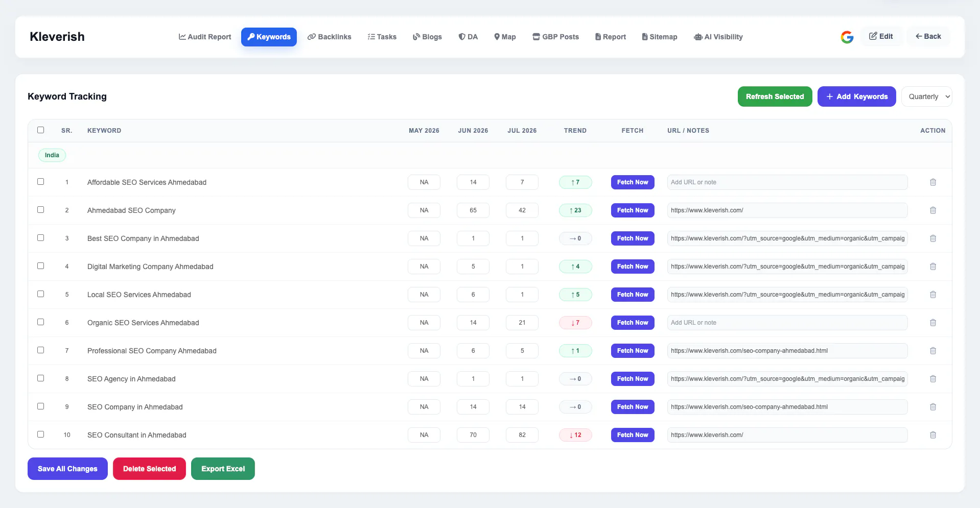980x508 pixels.
Task: Click URL note field for Affordable SEO Services
Action: pyautogui.click(x=787, y=182)
